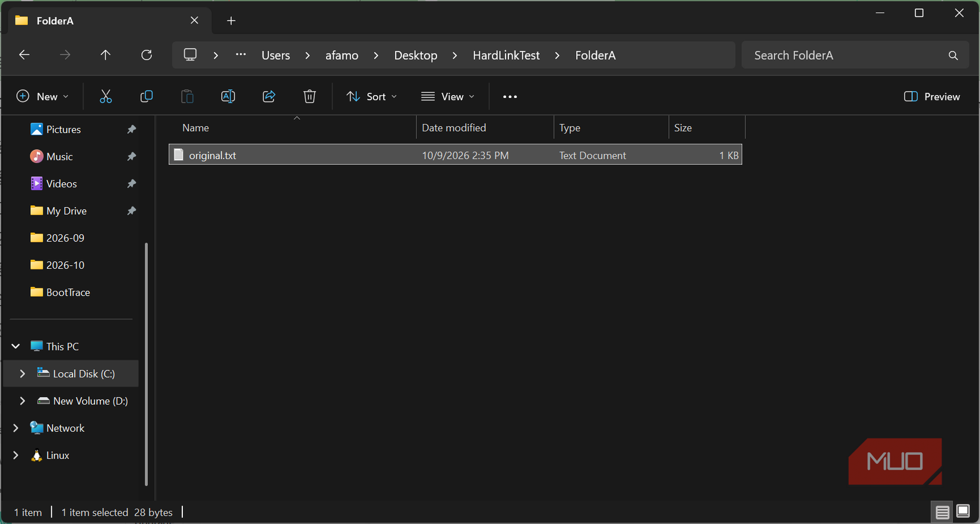
Task: Click Desktop in the address path
Action: click(x=416, y=55)
